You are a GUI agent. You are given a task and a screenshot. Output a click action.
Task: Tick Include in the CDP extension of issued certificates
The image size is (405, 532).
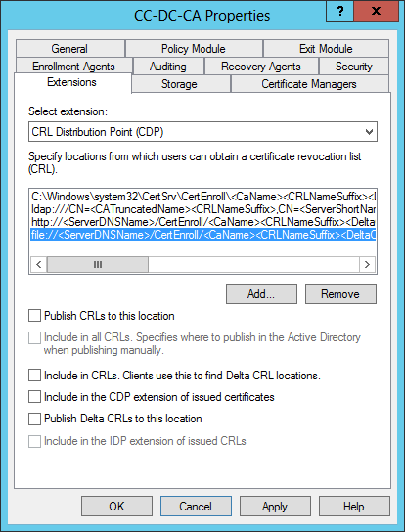(34, 397)
